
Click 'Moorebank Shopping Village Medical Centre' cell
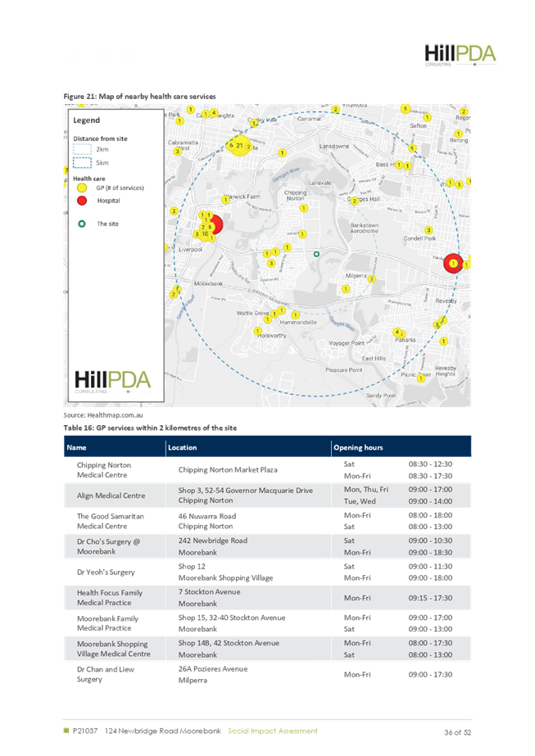click(x=114, y=649)
